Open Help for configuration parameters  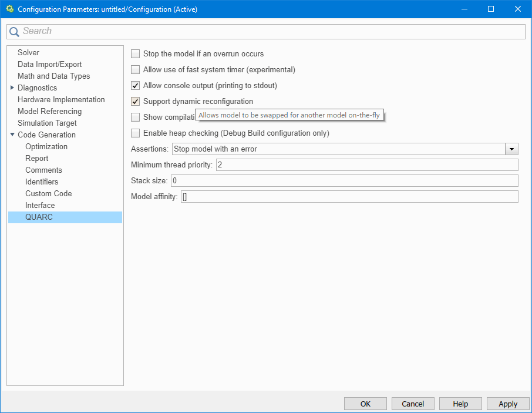(460, 404)
